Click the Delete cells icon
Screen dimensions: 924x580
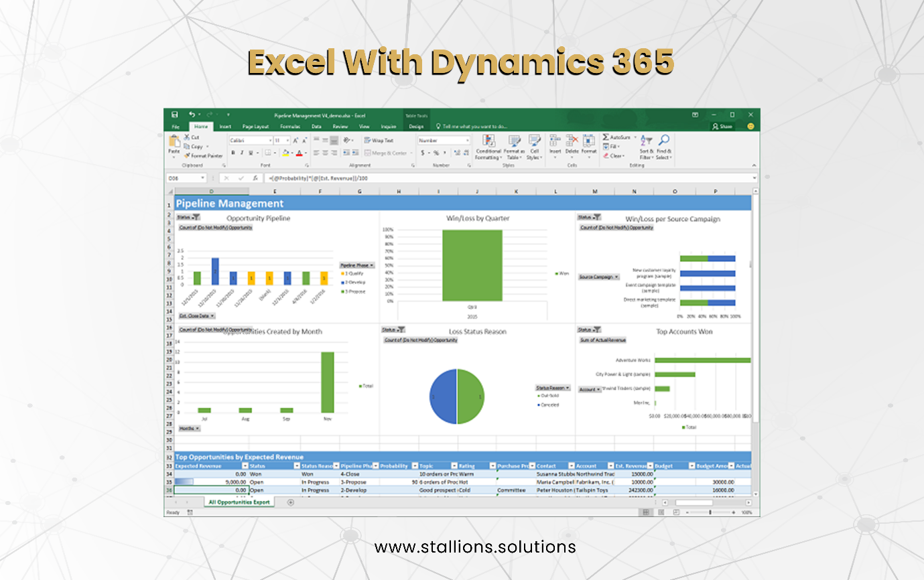[572, 141]
